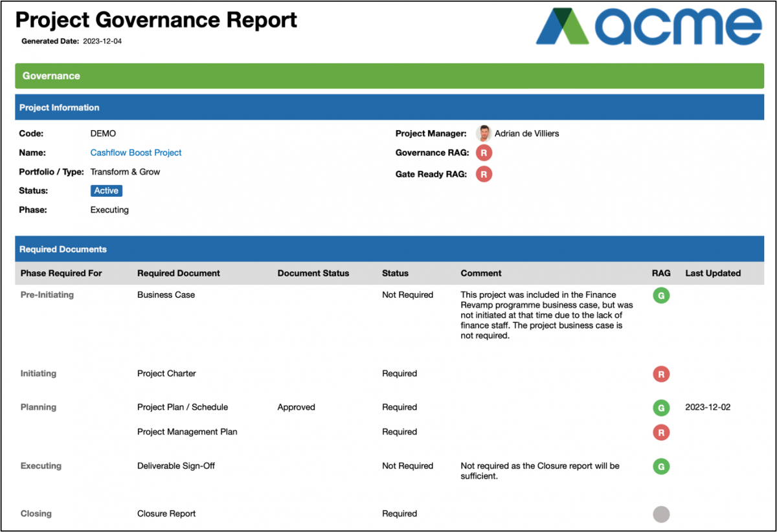The height and width of the screenshot is (532, 777).
Task: Toggle the Active status badge
Action: 106,190
